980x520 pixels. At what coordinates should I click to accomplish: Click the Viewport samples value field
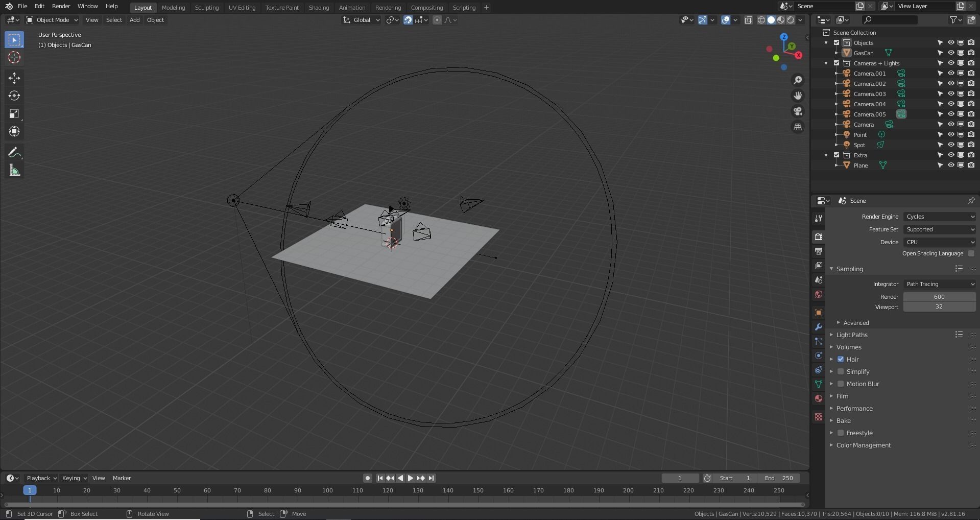(x=939, y=306)
